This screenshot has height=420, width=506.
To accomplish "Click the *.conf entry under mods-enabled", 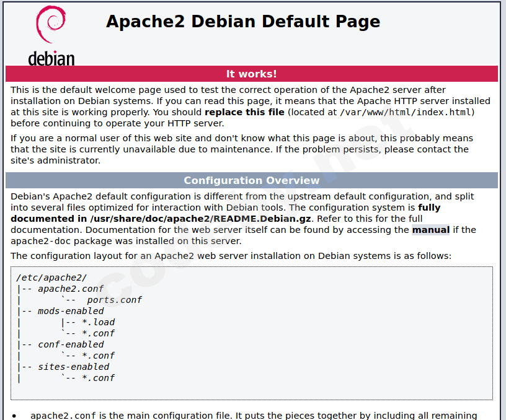I will pos(98,333).
